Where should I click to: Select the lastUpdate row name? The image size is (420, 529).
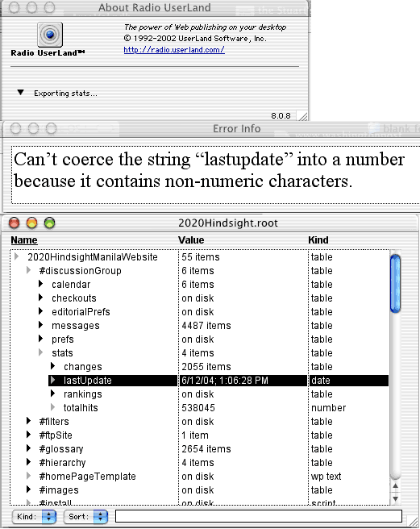[x=87, y=381]
